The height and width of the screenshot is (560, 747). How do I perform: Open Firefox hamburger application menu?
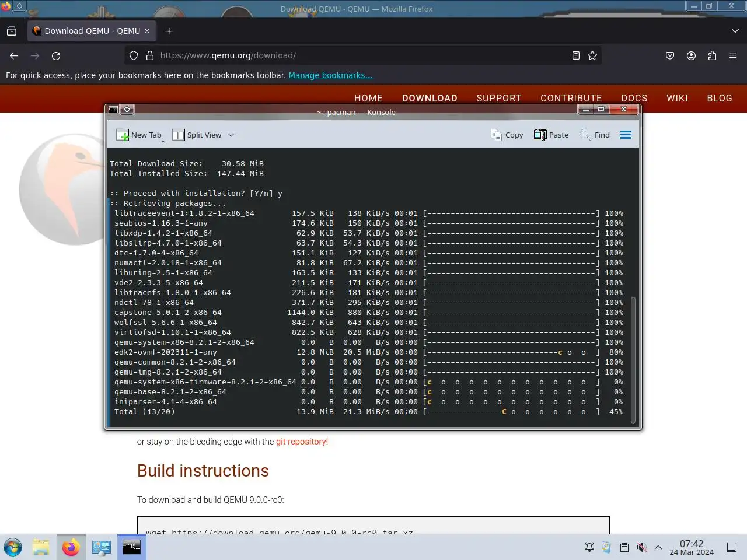point(733,55)
